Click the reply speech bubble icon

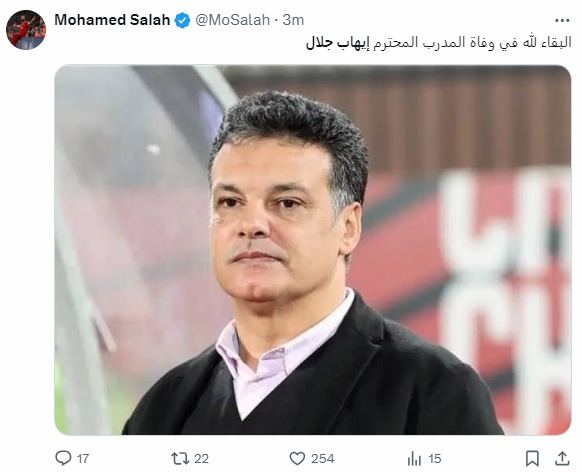63,458
